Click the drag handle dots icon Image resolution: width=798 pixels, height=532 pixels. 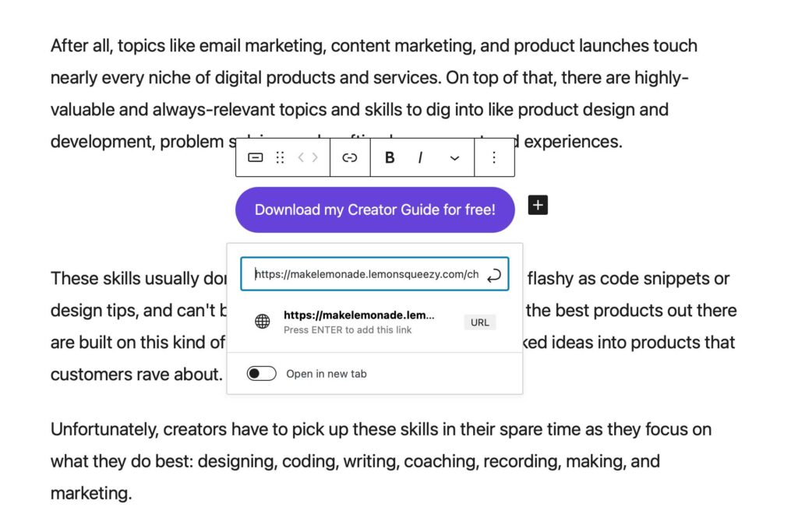(280, 157)
